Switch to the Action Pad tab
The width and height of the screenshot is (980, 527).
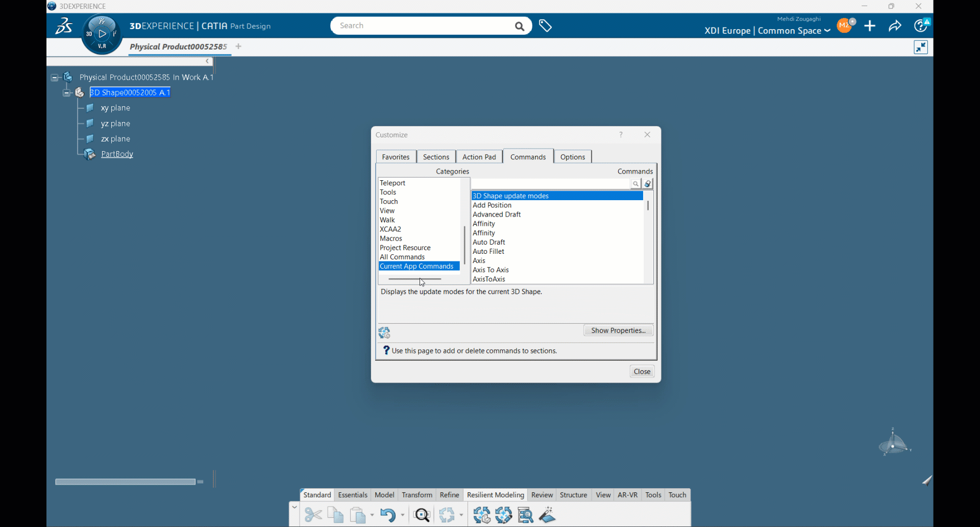479,157
